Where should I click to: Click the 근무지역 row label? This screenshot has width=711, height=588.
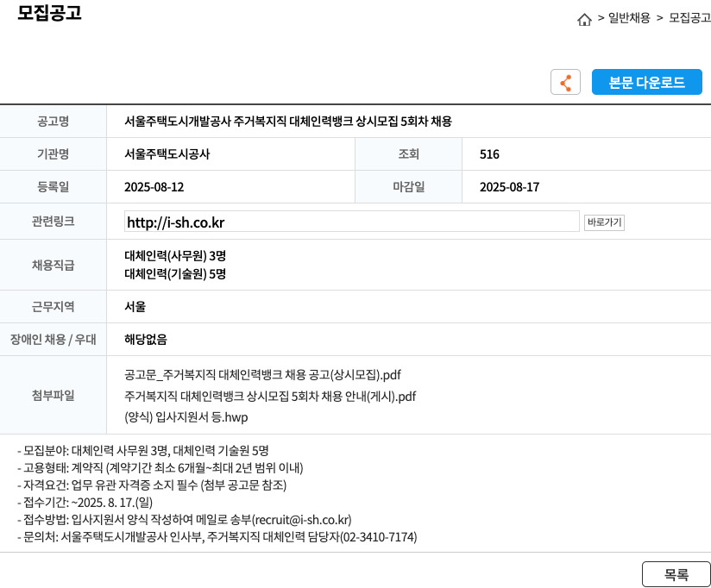53,307
